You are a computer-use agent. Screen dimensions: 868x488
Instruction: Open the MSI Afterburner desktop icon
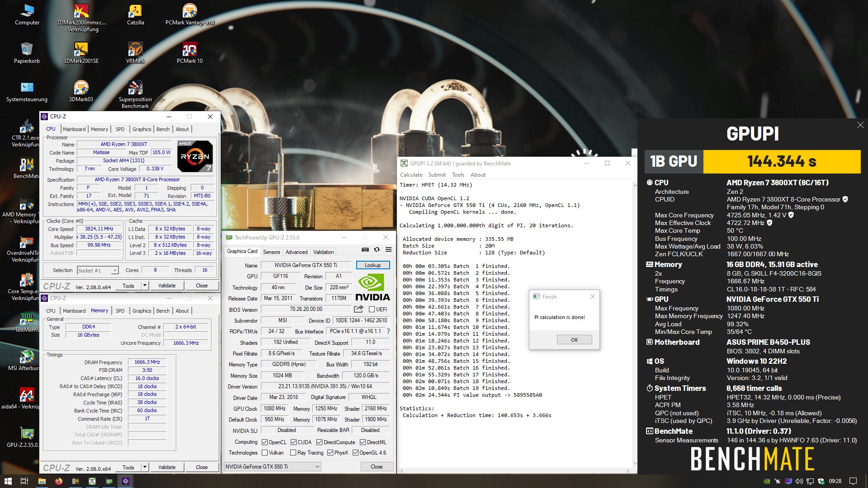tap(26, 360)
